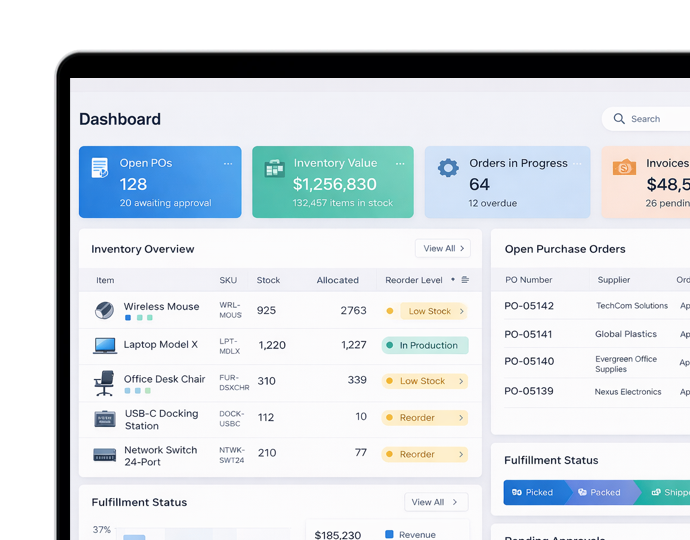Click View All in Inventory Overview
The height and width of the screenshot is (540, 690).
coord(443,249)
